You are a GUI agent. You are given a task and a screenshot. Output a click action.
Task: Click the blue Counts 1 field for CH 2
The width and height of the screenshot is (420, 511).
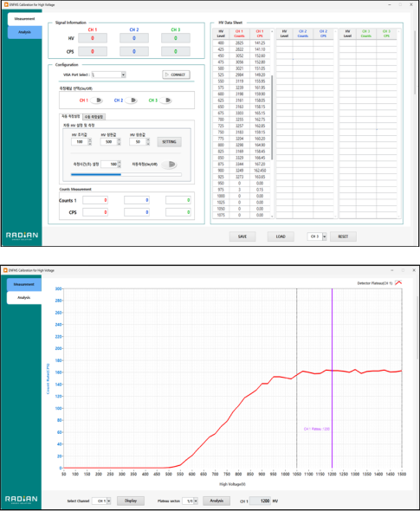pyautogui.click(x=137, y=200)
